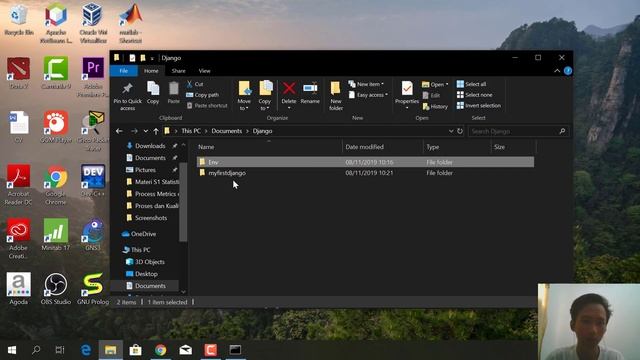Image resolution: width=640 pixels, height=360 pixels.
Task: Switch to the Home ribbon tab
Action: [151, 71]
